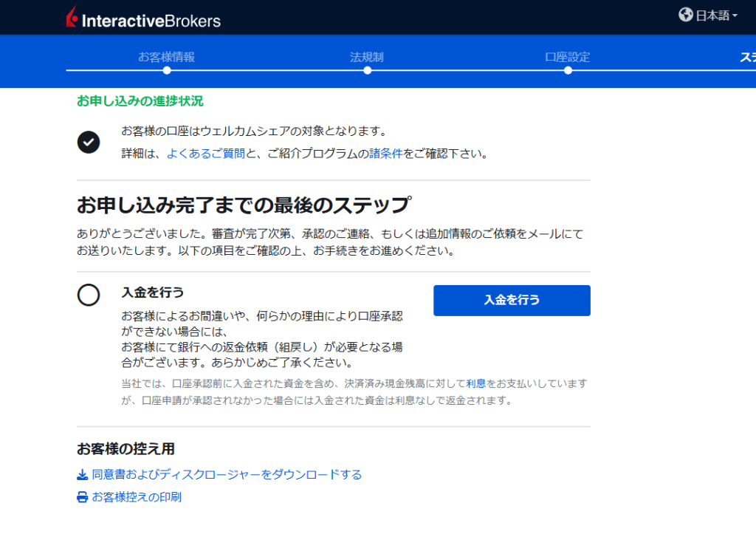Click the completed checkmark circle icon
The height and width of the screenshot is (554, 756).
(x=89, y=143)
